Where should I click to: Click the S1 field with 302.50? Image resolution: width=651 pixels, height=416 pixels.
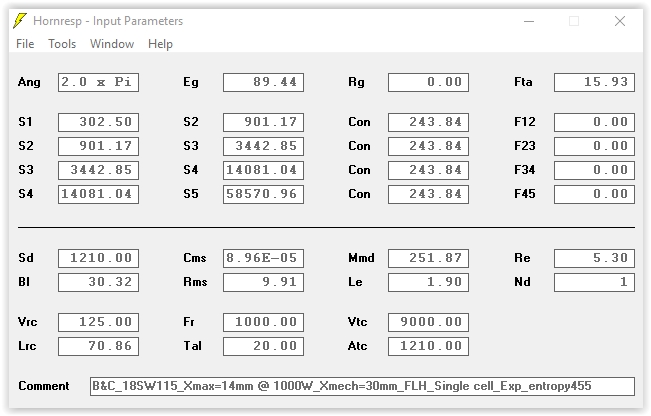(x=98, y=122)
